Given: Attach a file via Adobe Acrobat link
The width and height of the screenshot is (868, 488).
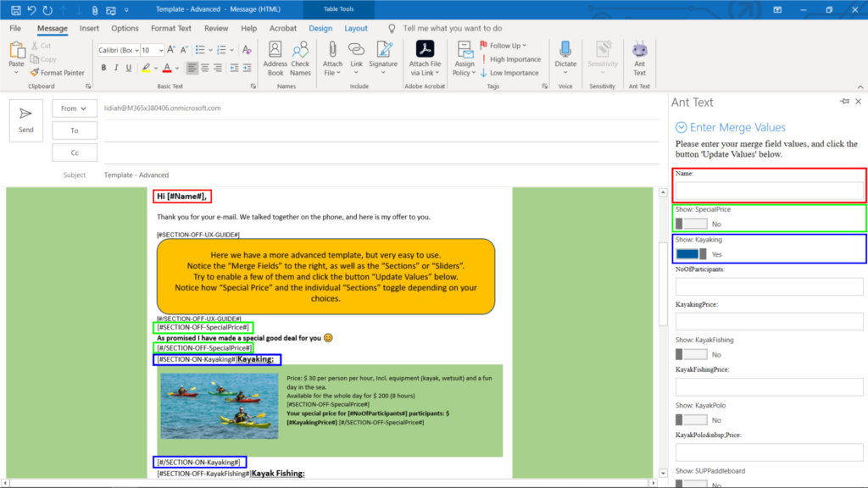Looking at the screenshot, I should coord(425,59).
